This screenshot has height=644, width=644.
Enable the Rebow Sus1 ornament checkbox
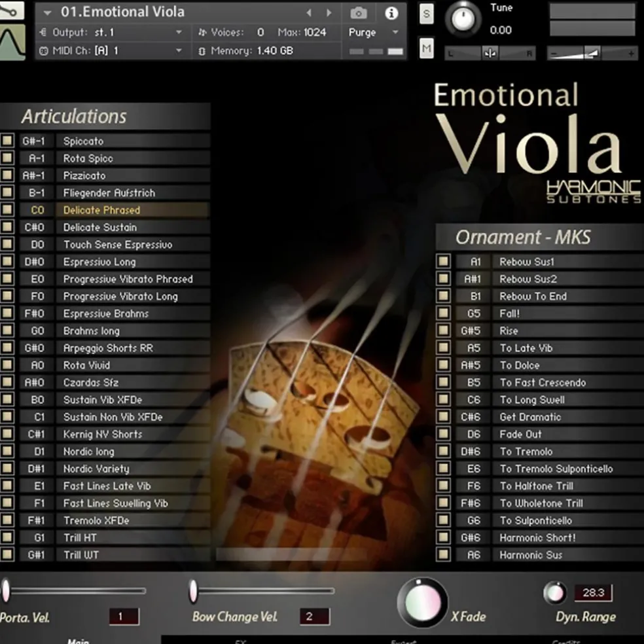(x=443, y=261)
